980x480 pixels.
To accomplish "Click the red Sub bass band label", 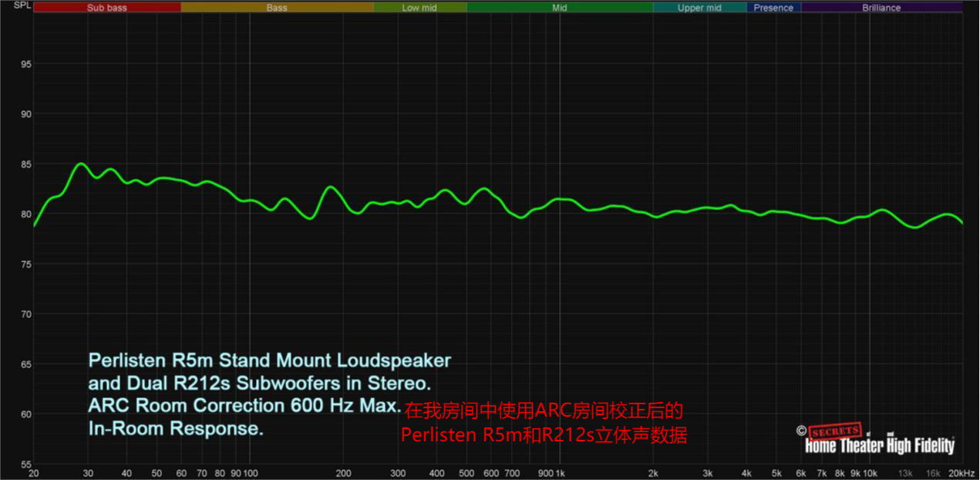I will [x=106, y=8].
